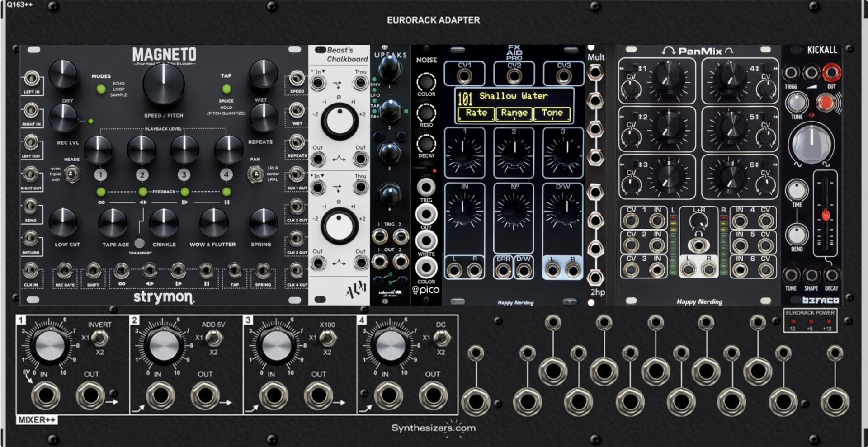
Task: Click the uPeaks TRIG 1 jack
Action: (x=379, y=236)
